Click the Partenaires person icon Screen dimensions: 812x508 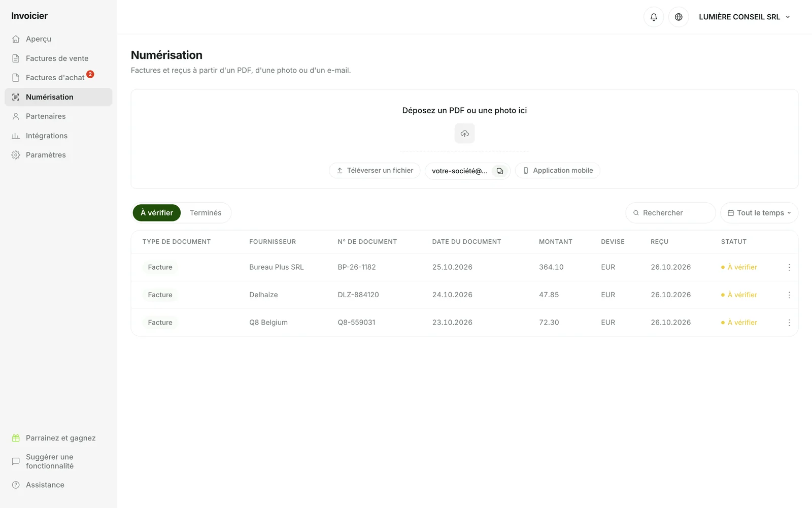tap(16, 116)
